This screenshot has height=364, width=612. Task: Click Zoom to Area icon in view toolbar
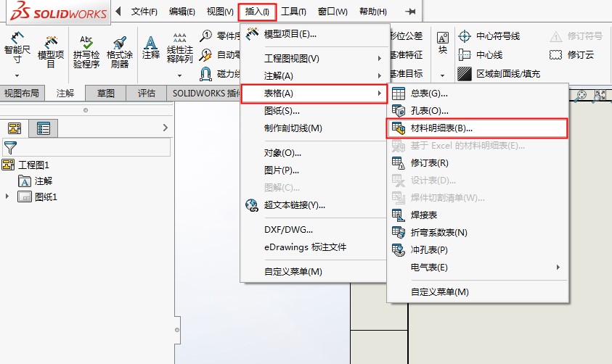(599, 95)
